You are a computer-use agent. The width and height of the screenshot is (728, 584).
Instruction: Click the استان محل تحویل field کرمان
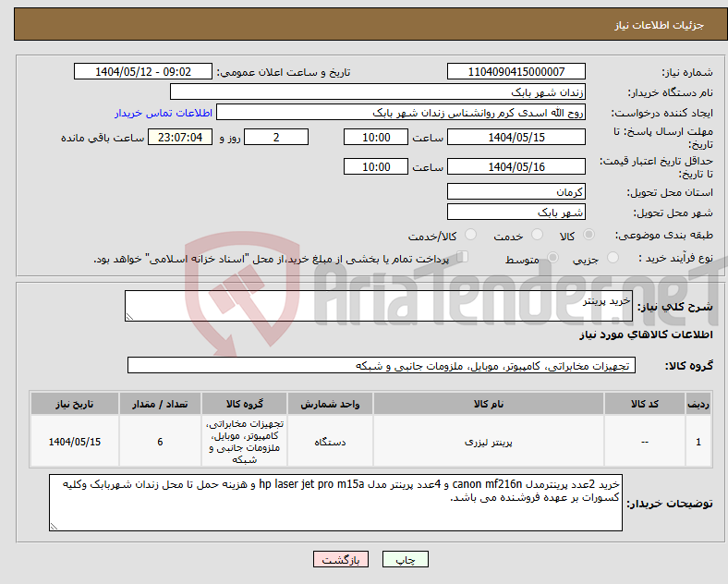click(516, 191)
